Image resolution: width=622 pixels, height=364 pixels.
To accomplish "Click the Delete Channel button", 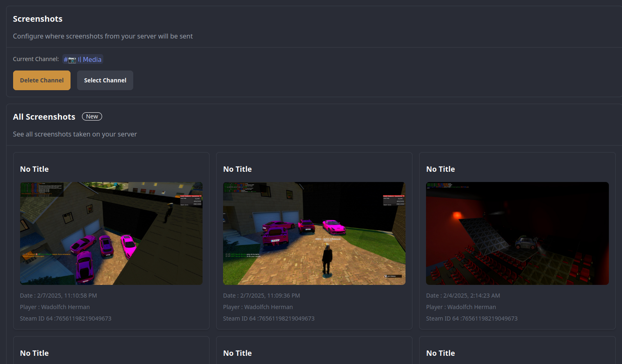I will [x=42, y=80].
